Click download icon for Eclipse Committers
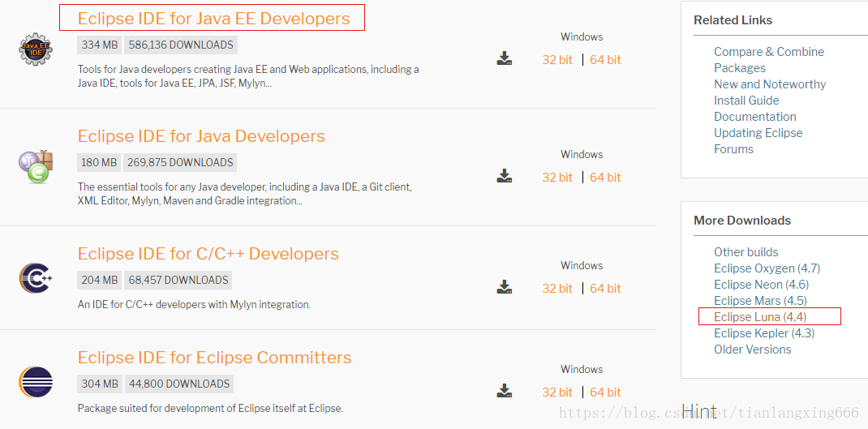 (x=504, y=391)
